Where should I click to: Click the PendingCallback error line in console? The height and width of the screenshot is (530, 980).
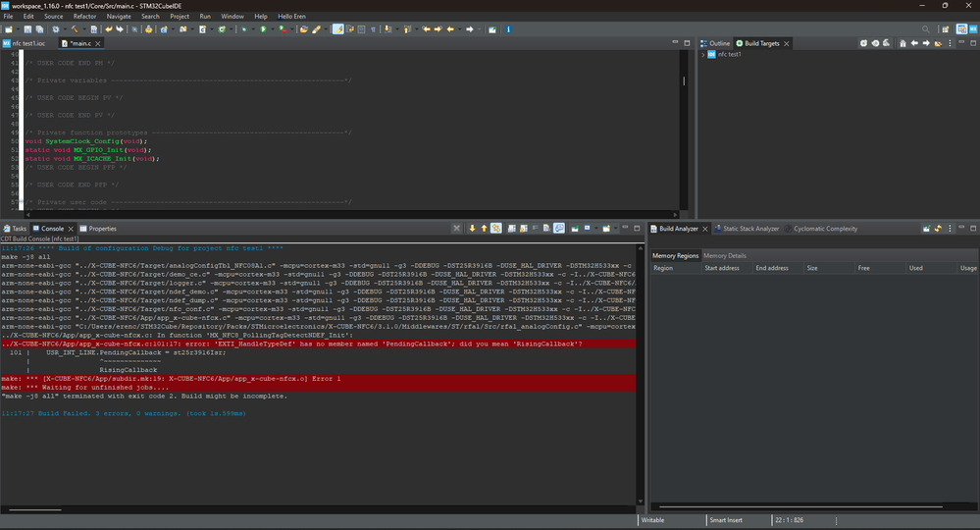click(x=318, y=344)
